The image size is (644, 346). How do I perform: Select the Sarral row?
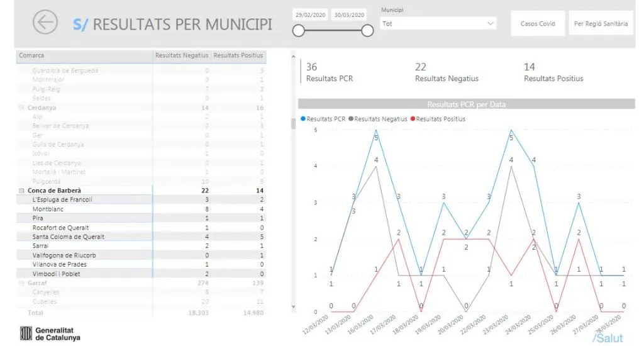142,246
